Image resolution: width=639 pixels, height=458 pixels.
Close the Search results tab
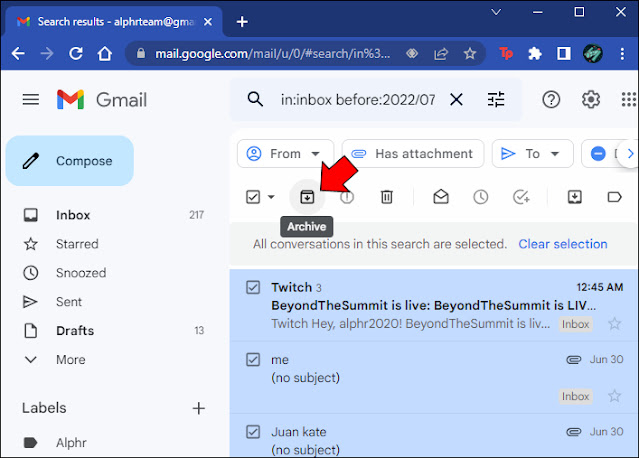coord(208,22)
